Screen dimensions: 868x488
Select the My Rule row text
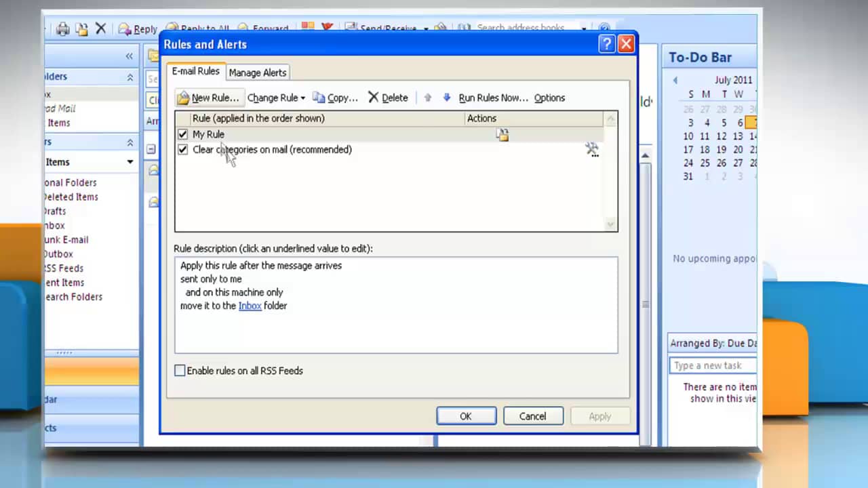click(x=208, y=134)
